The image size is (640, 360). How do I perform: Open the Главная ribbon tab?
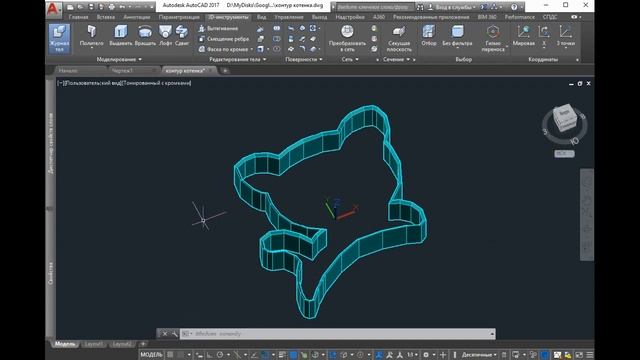(x=78, y=17)
